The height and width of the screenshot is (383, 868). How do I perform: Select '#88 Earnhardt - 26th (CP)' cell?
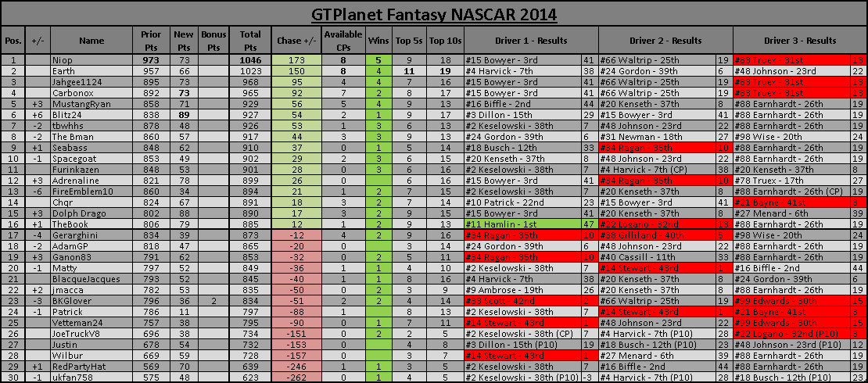(x=791, y=191)
